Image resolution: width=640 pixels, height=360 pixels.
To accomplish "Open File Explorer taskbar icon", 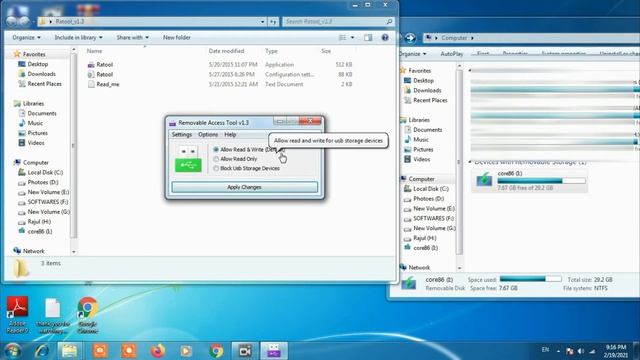I will tap(69, 351).
